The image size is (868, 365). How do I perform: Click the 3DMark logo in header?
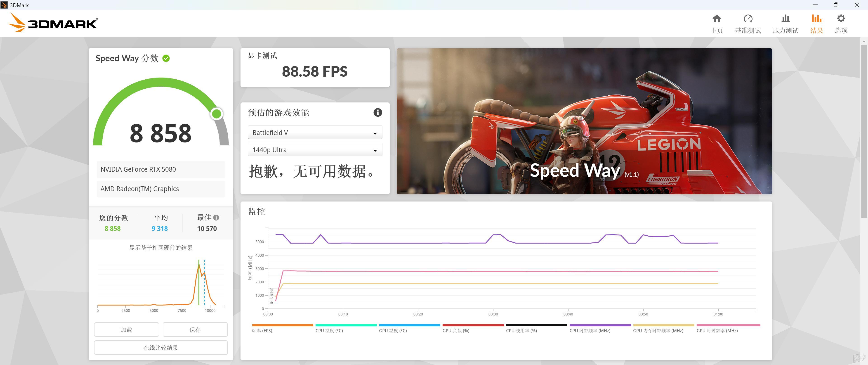(53, 23)
